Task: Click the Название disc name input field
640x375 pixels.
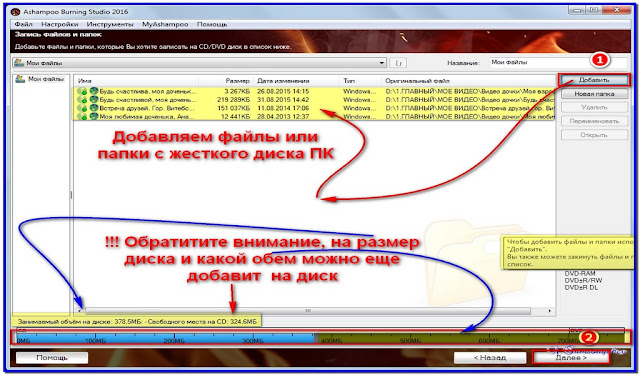Action: tap(558, 63)
